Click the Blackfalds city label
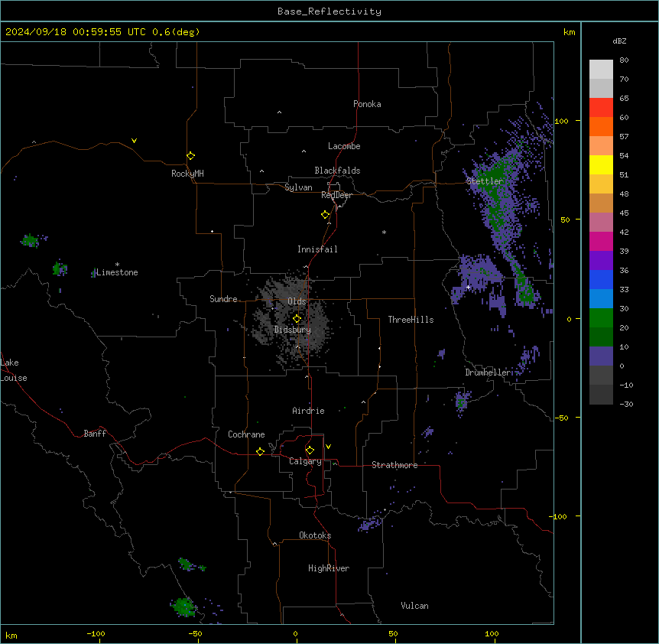The height and width of the screenshot is (644, 659). coord(337,171)
